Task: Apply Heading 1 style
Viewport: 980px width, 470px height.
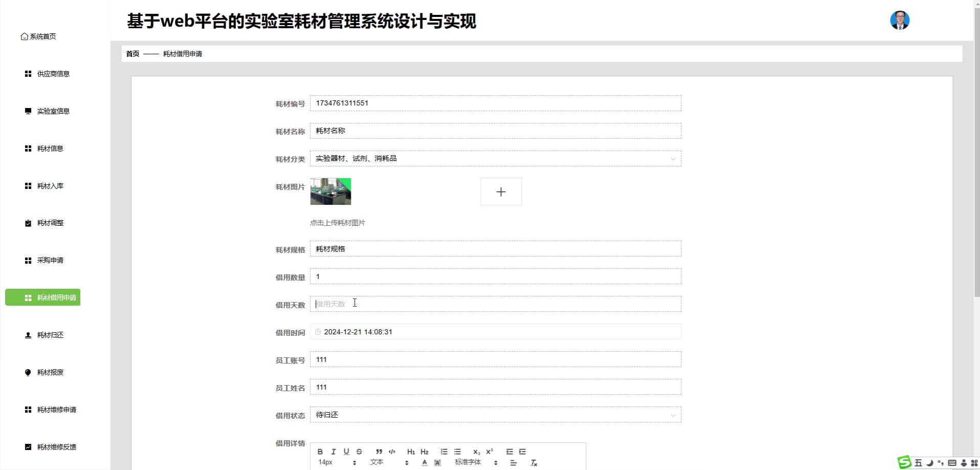Action: (411, 452)
